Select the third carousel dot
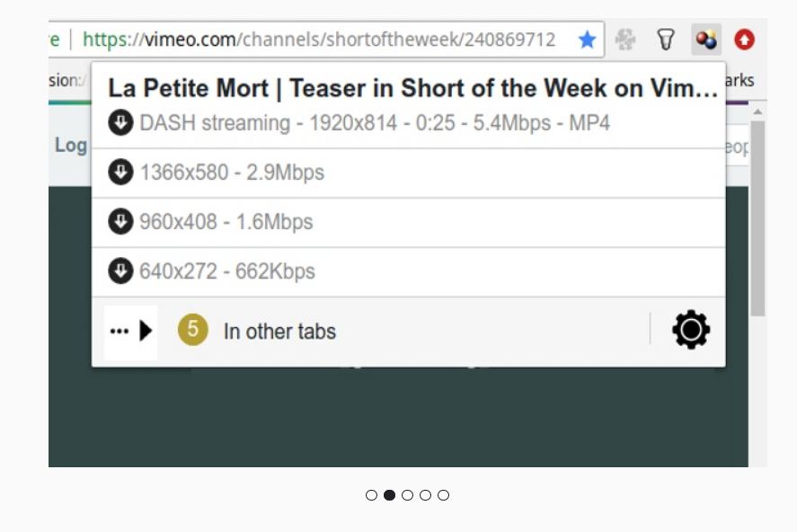797x532 pixels. pyautogui.click(x=407, y=495)
